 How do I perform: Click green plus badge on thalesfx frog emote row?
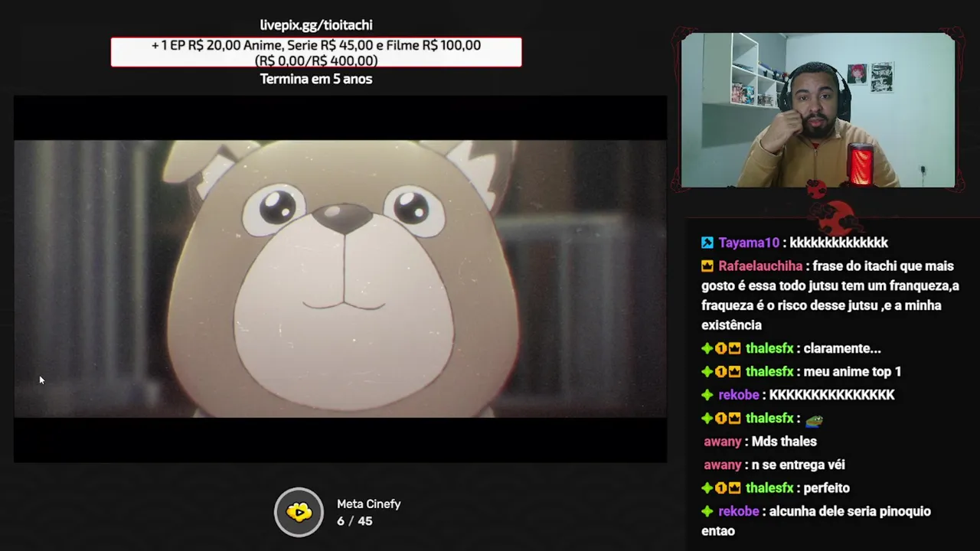(x=707, y=419)
